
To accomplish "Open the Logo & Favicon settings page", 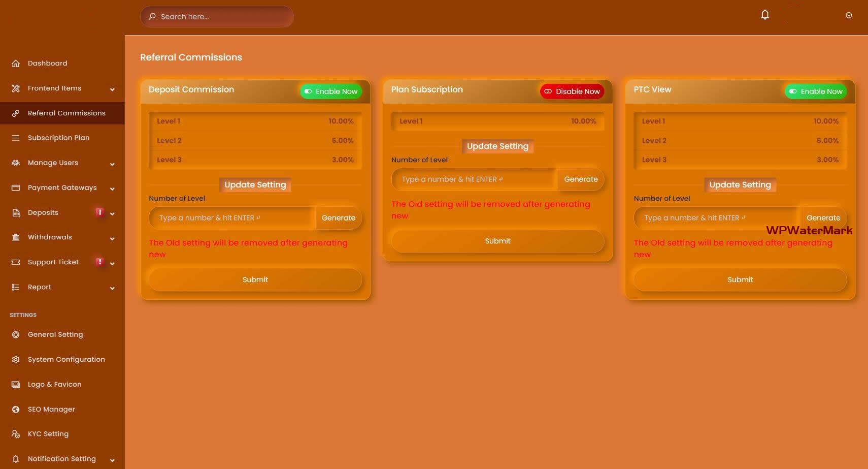I will [54, 384].
